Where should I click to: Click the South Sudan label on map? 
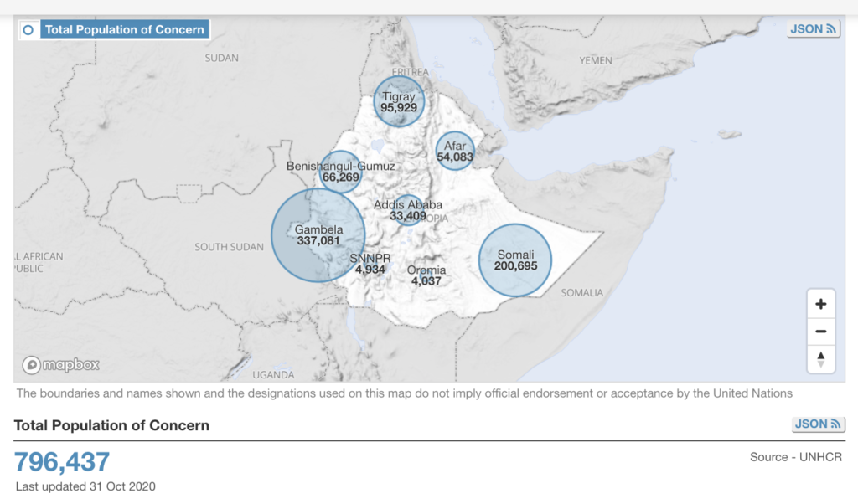(229, 247)
